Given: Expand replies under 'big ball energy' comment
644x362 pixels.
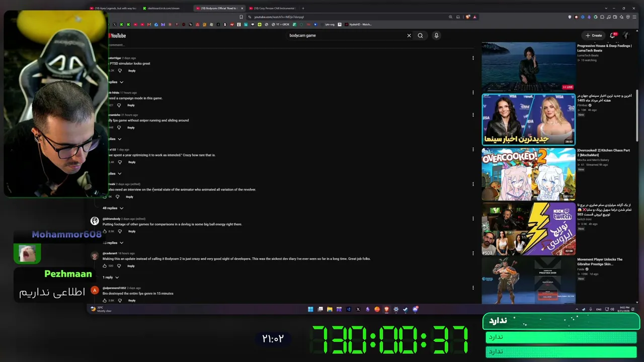Looking at the screenshot, I should click(113, 243).
